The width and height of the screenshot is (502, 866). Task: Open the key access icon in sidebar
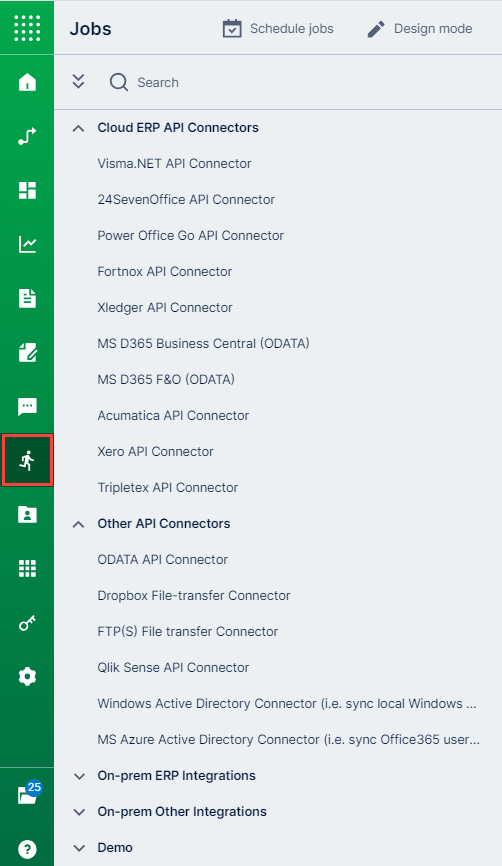[27, 622]
